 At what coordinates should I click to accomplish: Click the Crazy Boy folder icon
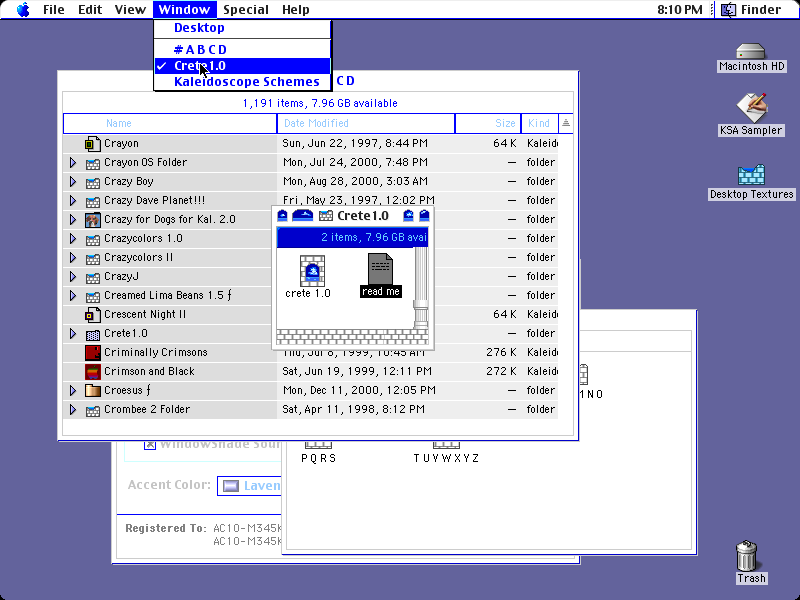92,182
